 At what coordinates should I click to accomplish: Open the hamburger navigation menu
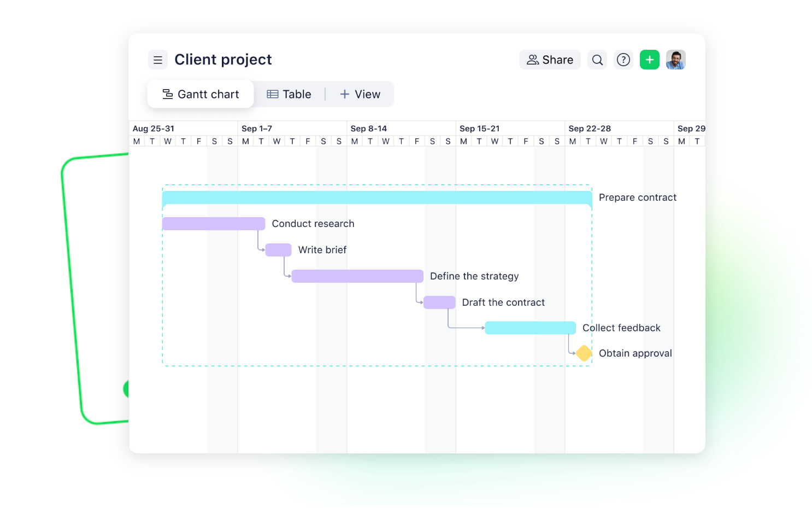[x=158, y=60]
